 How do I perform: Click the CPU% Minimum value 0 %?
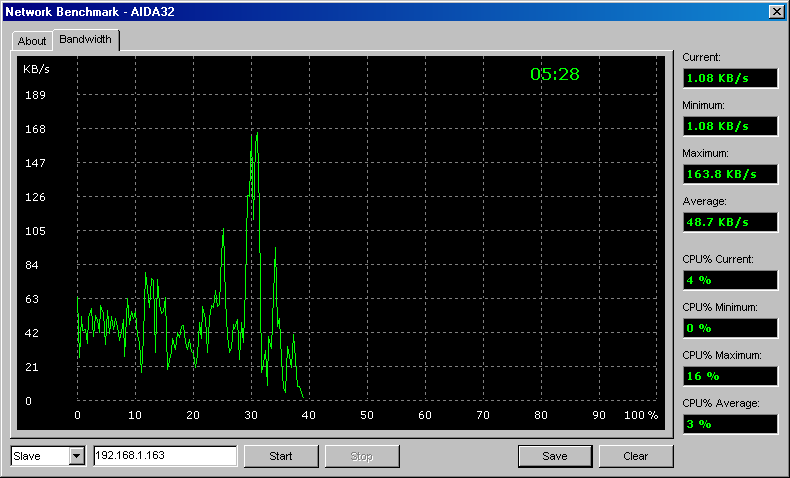pyautogui.click(x=730, y=328)
